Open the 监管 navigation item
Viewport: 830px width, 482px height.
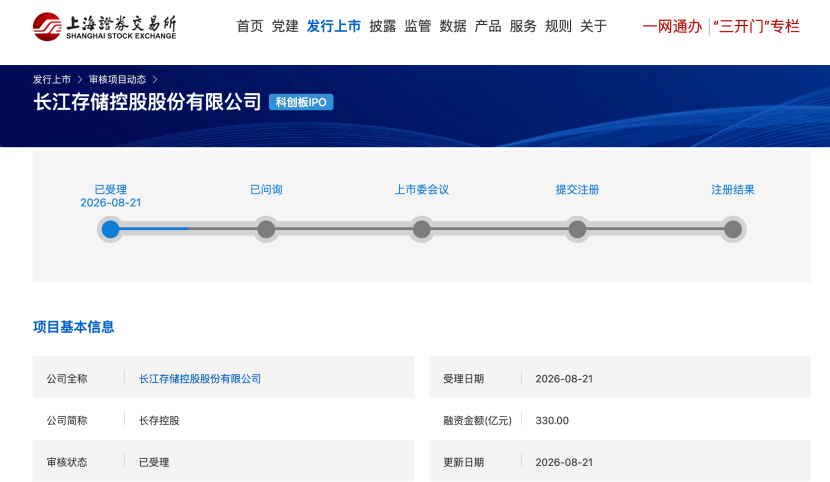click(x=418, y=26)
